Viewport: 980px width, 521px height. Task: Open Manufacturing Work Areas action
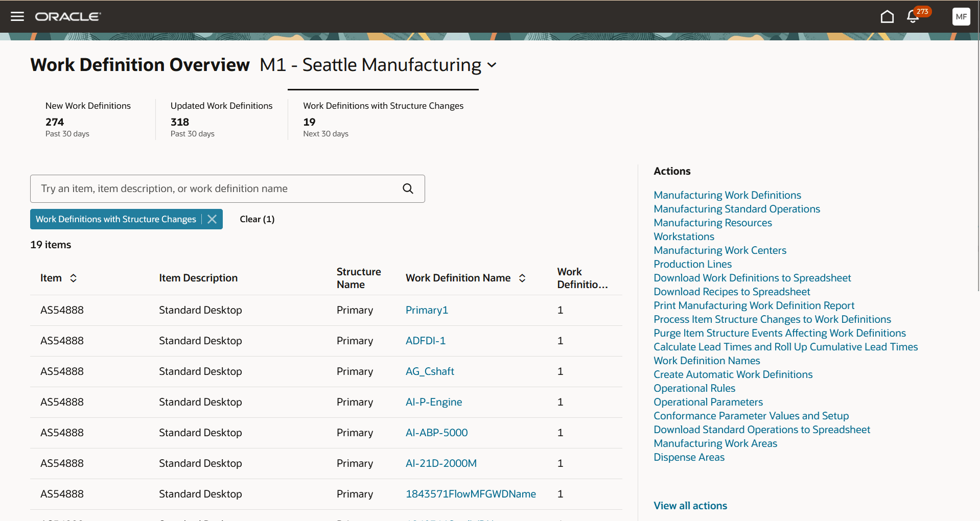(x=715, y=443)
